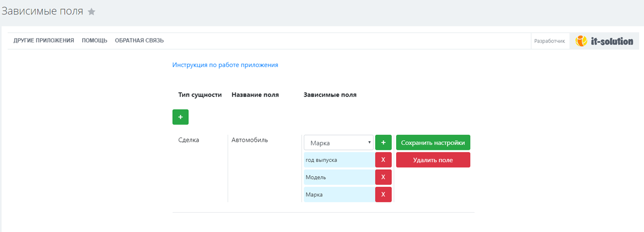This screenshot has height=232, width=644.
Task: Open the 'Марка' dependent field dropdown
Action: (x=339, y=142)
